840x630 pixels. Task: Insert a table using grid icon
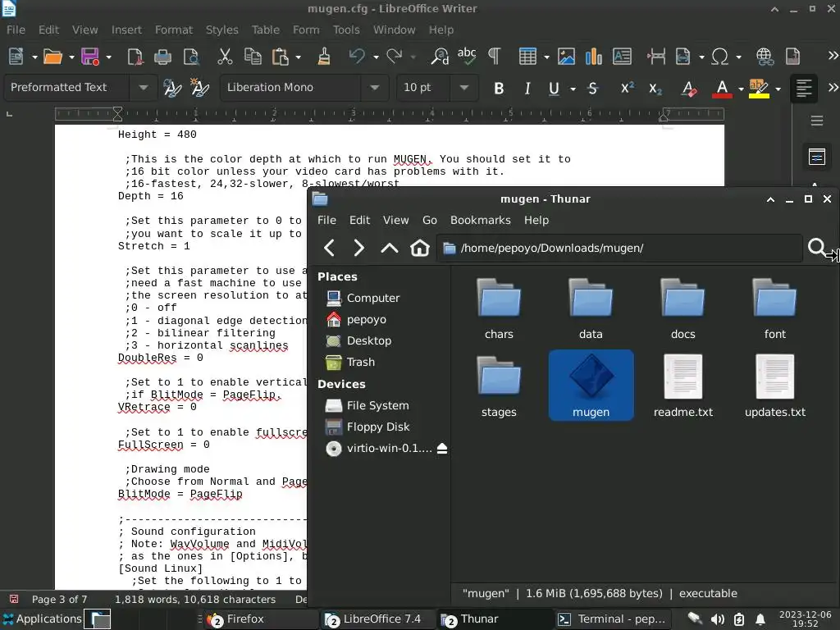click(x=527, y=57)
